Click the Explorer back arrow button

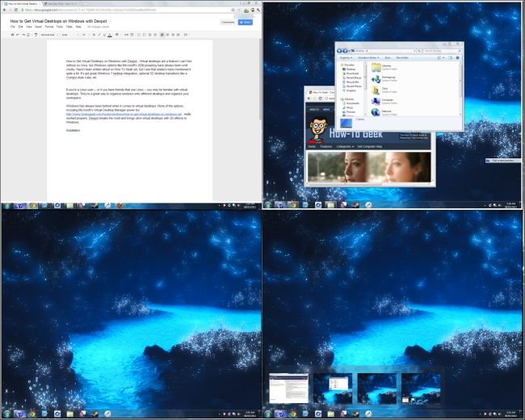[x=339, y=51]
